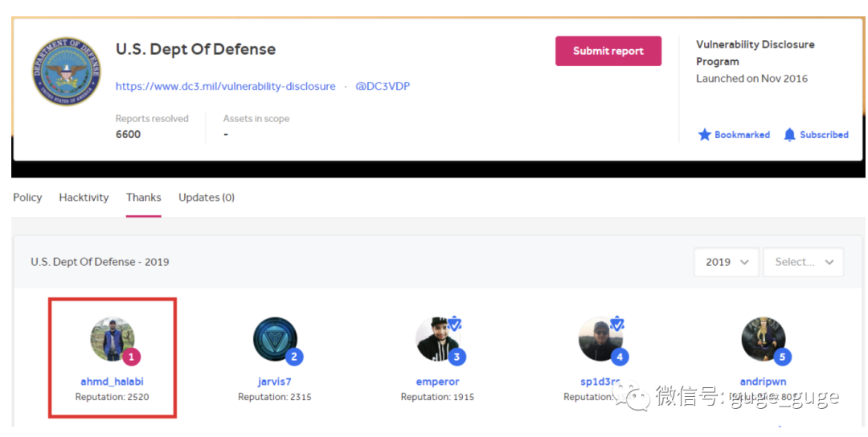The image size is (868, 437).
Task: Click Vulnerability Disclosure Program heading
Action: tap(755, 52)
